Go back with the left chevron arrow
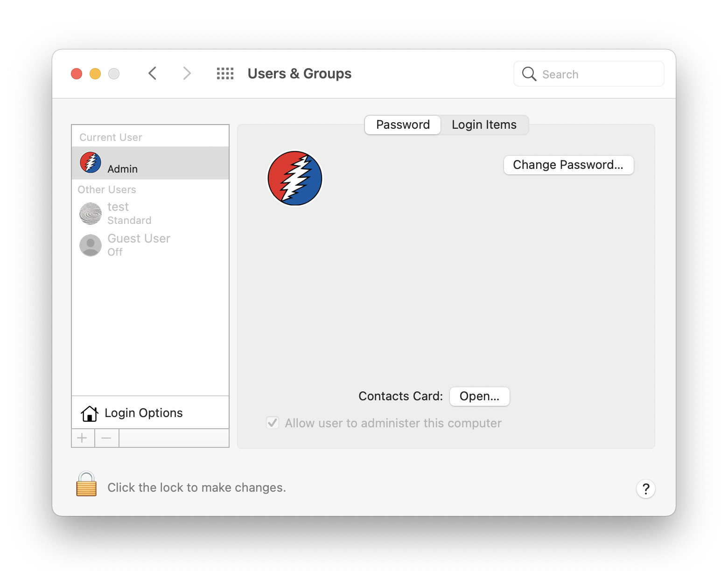The height and width of the screenshot is (571, 728). coord(152,73)
